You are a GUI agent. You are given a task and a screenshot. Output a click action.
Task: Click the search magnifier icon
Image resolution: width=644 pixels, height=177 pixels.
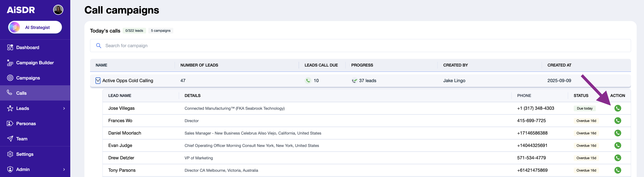click(x=99, y=46)
